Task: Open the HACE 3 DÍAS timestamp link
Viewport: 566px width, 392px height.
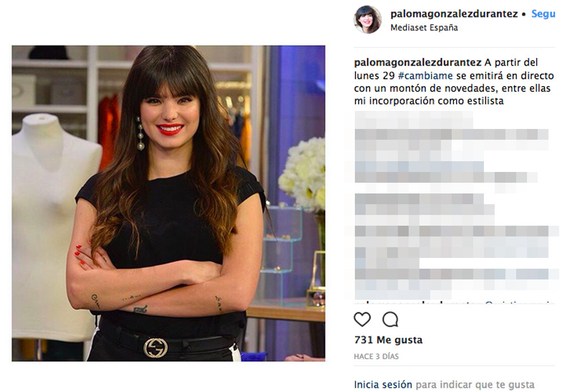Action: (x=376, y=356)
